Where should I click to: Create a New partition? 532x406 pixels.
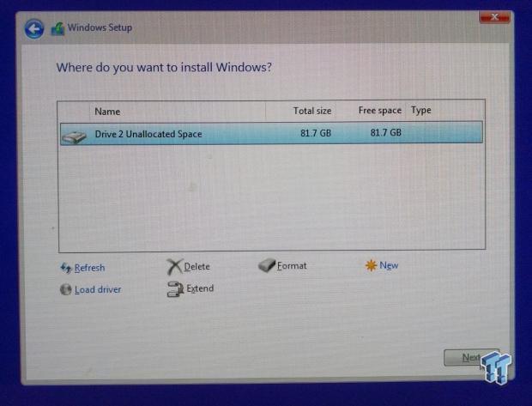coord(389,265)
